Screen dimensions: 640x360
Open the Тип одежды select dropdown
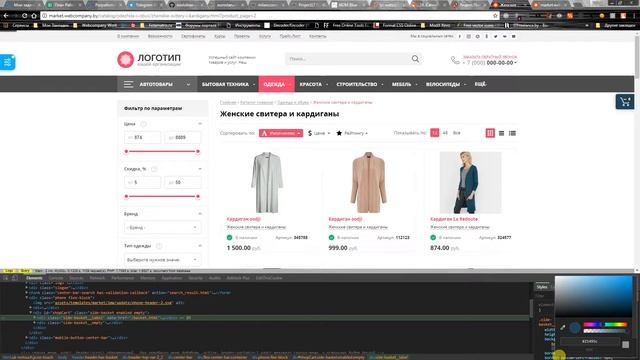[162, 260]
